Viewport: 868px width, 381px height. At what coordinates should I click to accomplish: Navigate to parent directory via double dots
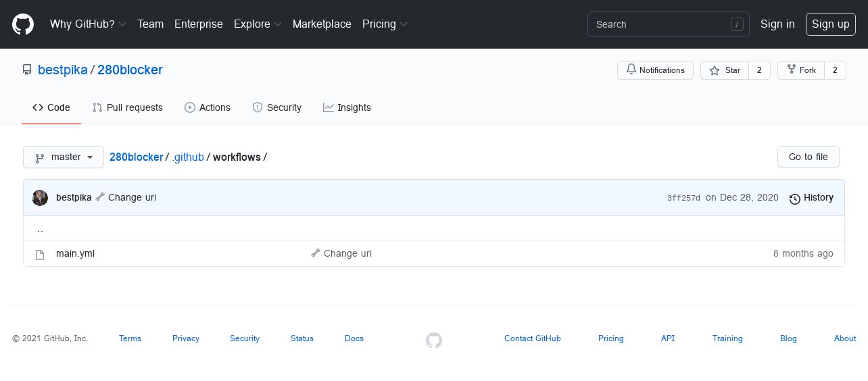pyautogui.click(x=40, y=229)
